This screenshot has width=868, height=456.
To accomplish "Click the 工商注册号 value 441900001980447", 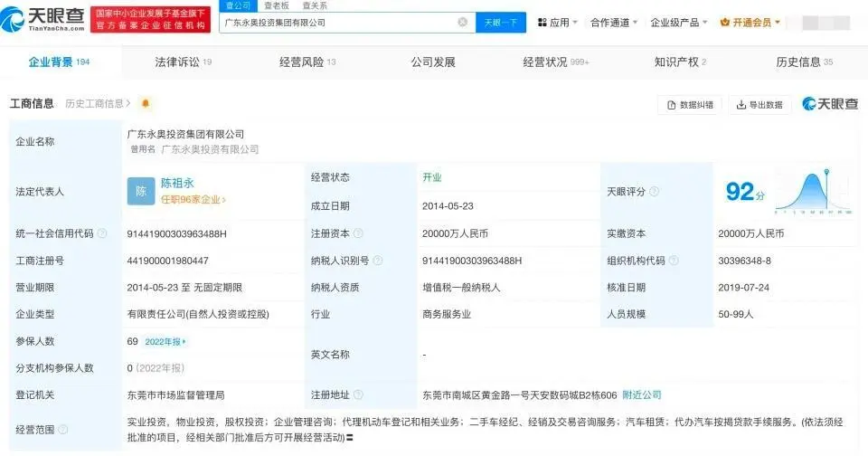I will [x=168, y=261].
